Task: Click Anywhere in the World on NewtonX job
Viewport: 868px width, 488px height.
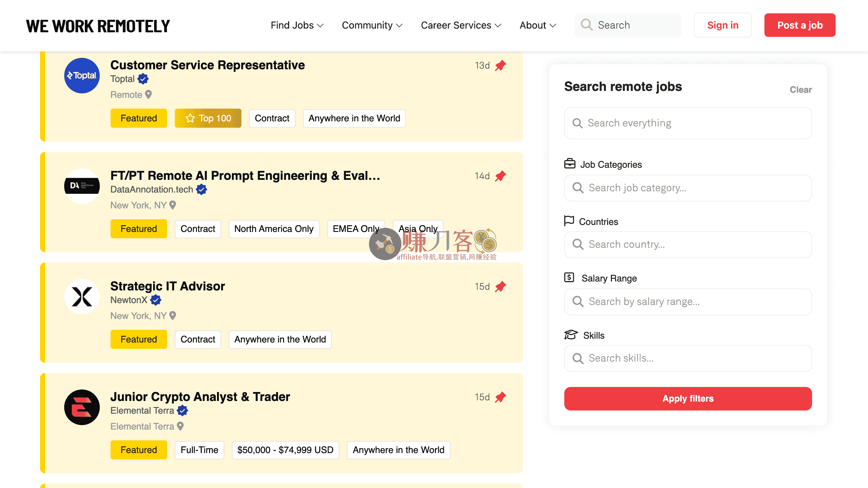Action: (280, 339)
